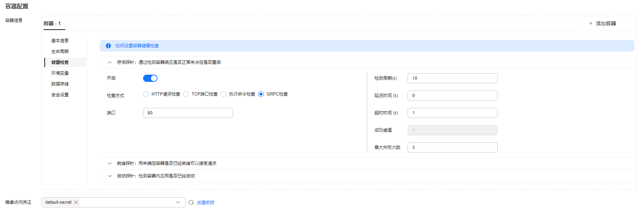Open the 镜像访问凭证 dropdown arrow
This screenshot has width=644, height=211.
[x=178, y=202]
